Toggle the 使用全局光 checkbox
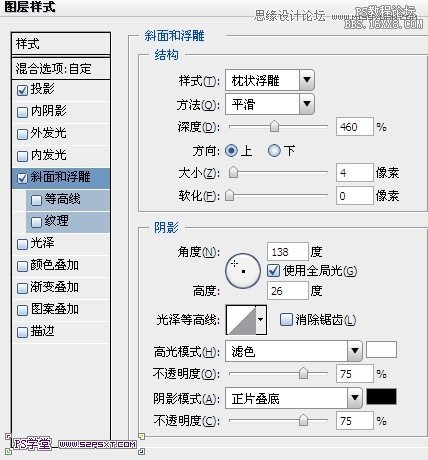428x460 pixels. (x=273, y=270)
